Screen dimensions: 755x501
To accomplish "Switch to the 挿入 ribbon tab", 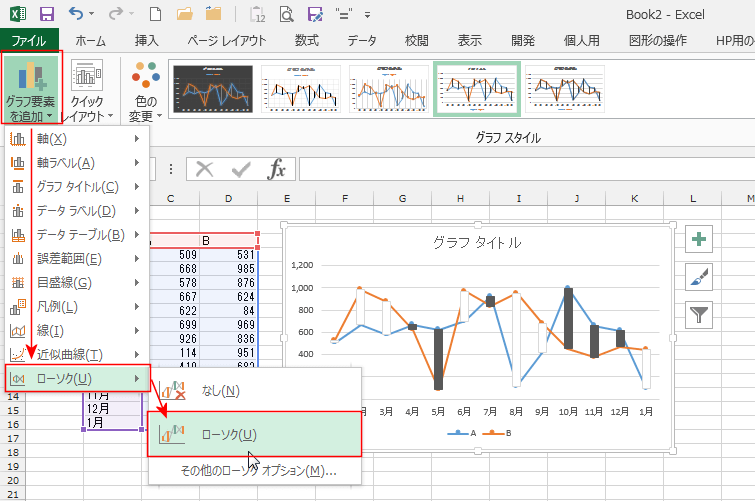I will pyautogui.click(x=147, y=41).
